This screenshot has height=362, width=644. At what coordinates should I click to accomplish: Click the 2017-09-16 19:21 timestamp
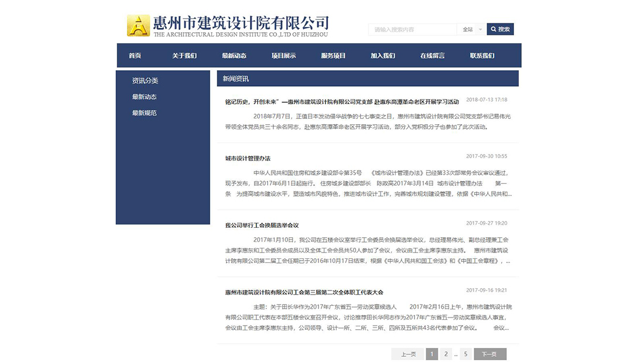point(487,290)
